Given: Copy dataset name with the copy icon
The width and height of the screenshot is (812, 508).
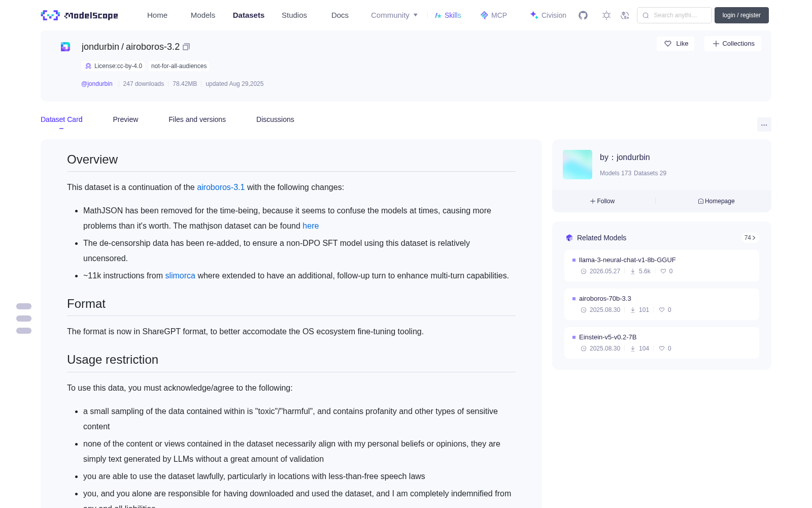Looking at the screenshot, I should [186, 47].
